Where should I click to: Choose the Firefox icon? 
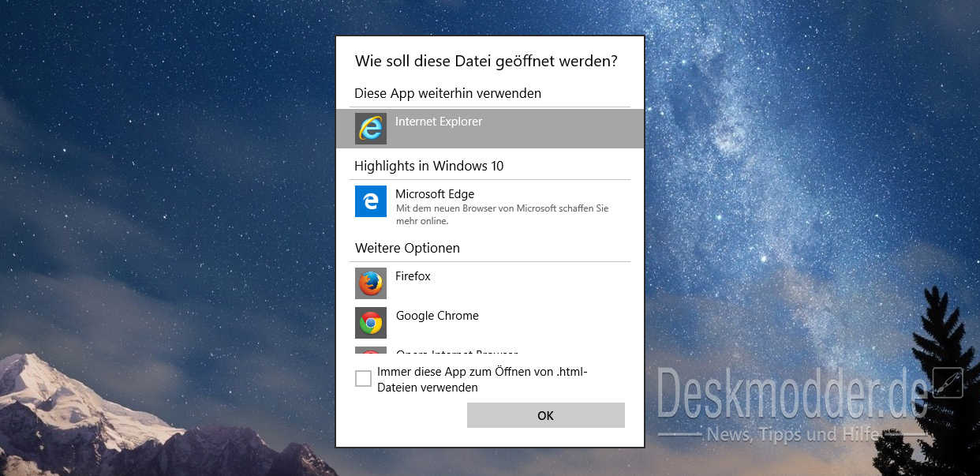(x=371, y=283)
